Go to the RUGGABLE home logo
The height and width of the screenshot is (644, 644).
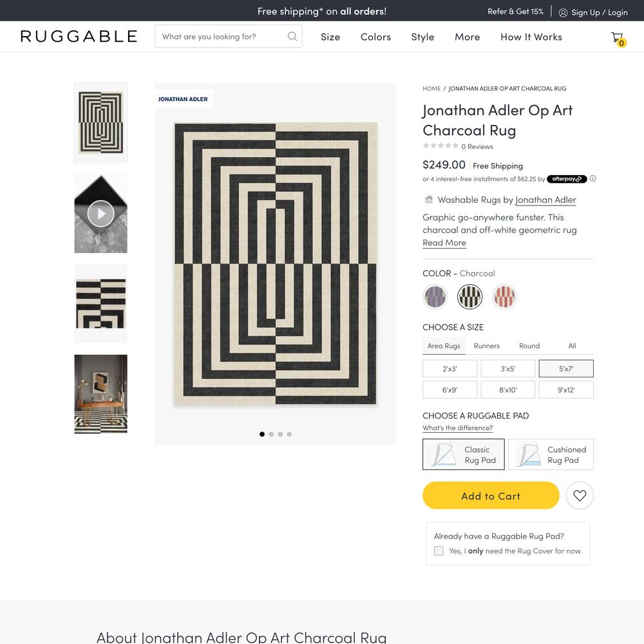click(x=79, y=37)
